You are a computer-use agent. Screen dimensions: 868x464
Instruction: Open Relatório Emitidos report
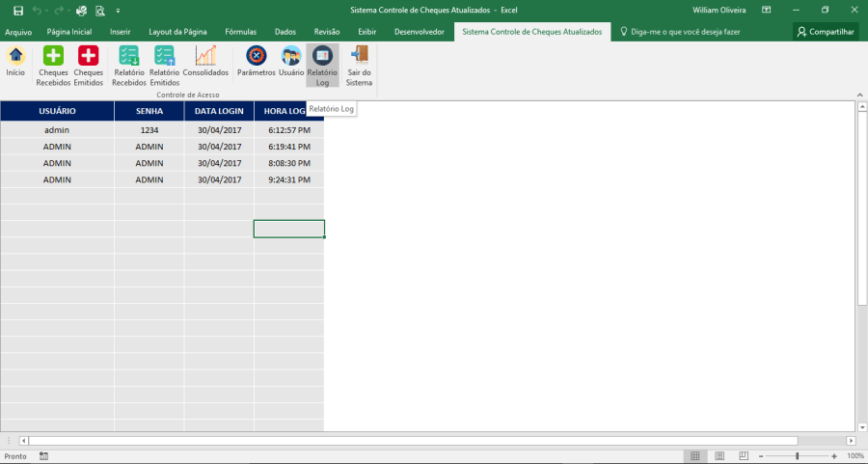pos(164,66)
